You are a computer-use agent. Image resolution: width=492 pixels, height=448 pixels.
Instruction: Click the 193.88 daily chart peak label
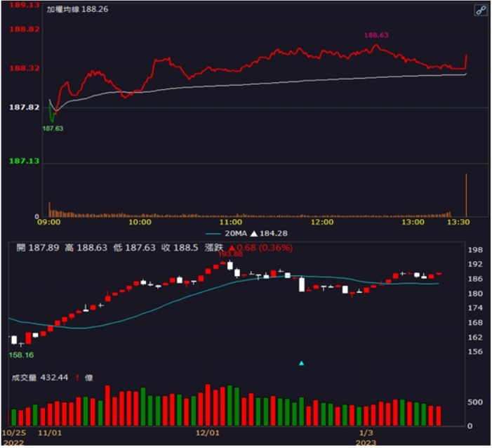[x=230, y=254]
